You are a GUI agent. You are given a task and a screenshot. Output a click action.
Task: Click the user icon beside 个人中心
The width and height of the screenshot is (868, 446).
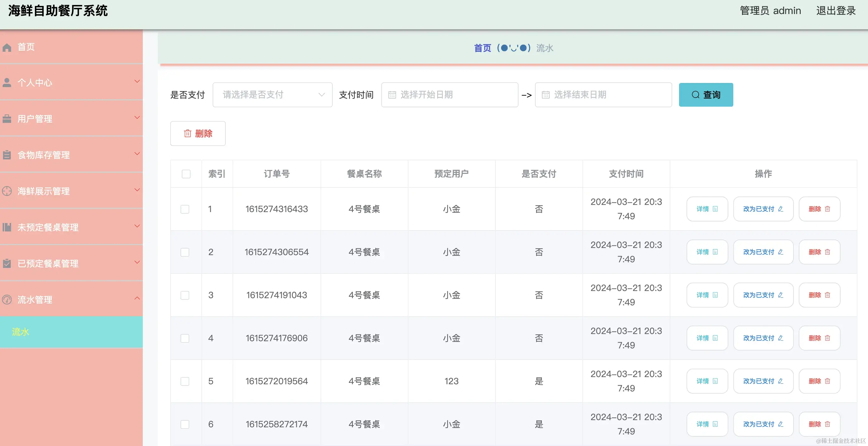(7, 83)
